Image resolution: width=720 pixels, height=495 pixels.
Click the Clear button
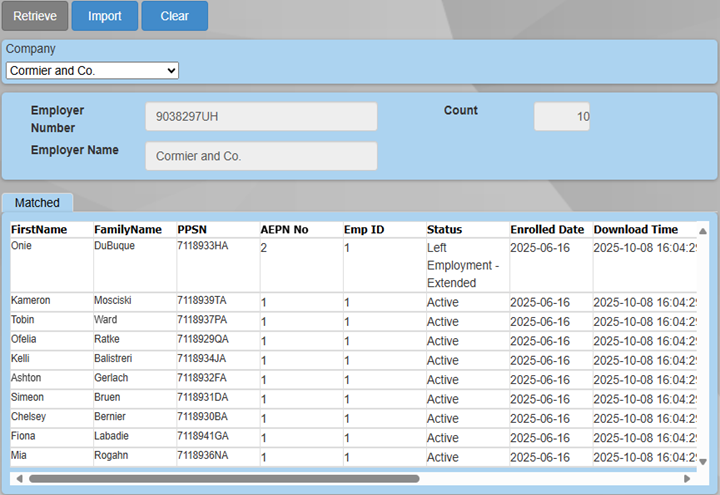pos(174,16)
